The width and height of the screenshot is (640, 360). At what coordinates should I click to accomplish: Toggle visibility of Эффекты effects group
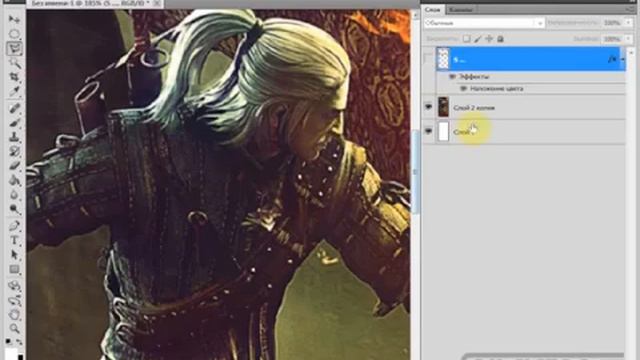452,77
